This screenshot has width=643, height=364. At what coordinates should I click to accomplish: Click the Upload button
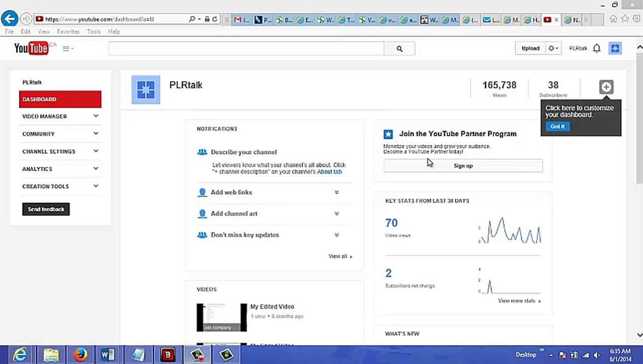click(530, 49)
